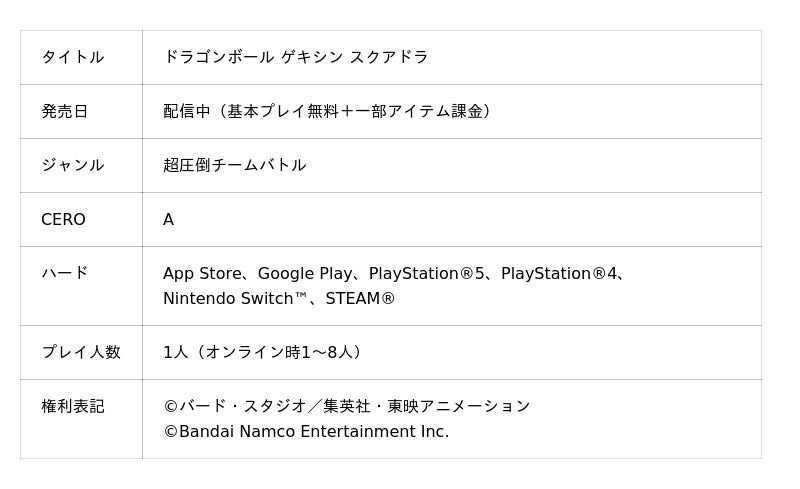Image resolution: width=800 pixels, height=489 pixels.
Task: Click the ジャンル row label
Action: [x=72, y=165]
